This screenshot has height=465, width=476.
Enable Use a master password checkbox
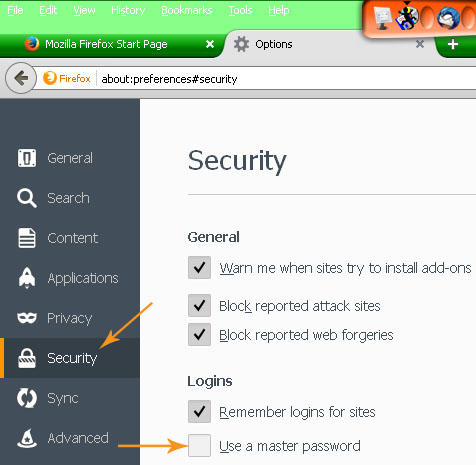[x=199, y=445]
